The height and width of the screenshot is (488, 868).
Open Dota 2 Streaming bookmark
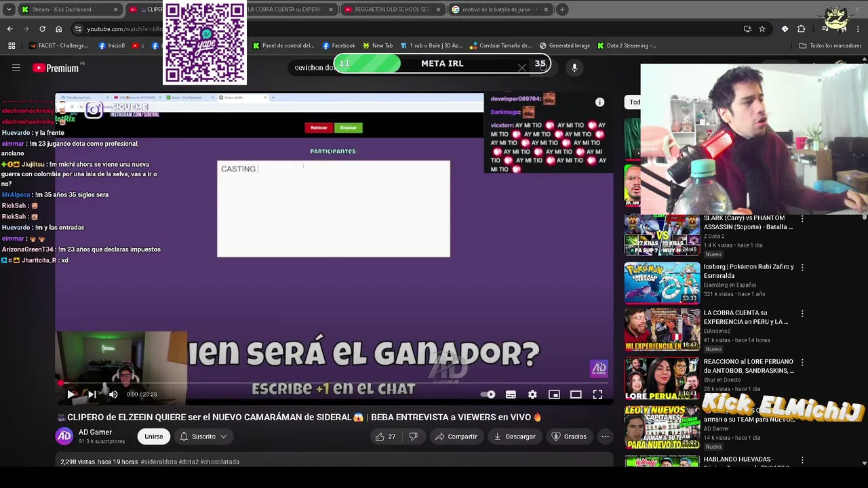point(627,45)
